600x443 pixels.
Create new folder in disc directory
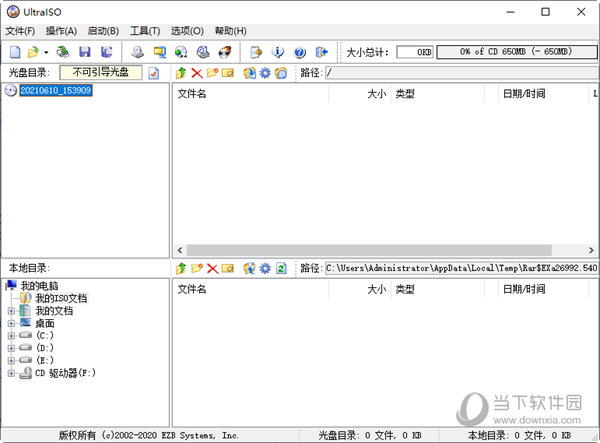pyautogui.click(x=212, y=73)
